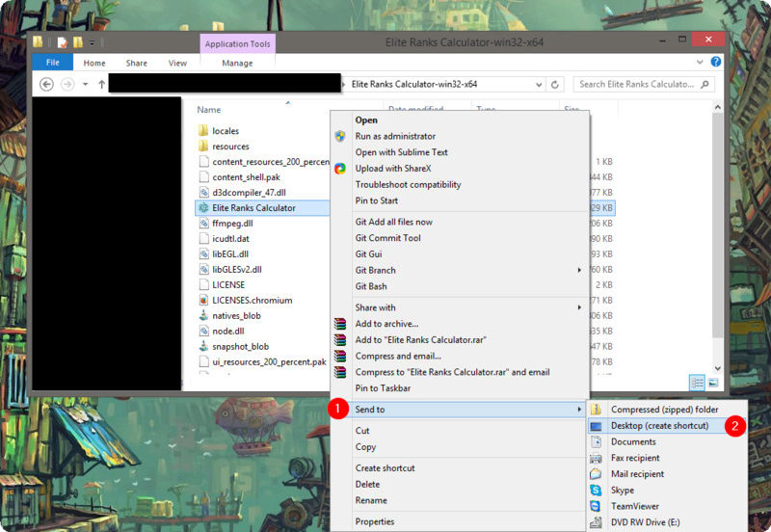Screen dimensions: 771x532
Task: Select the snapshot_blob file icon
Action: click(x=203, y=346)
